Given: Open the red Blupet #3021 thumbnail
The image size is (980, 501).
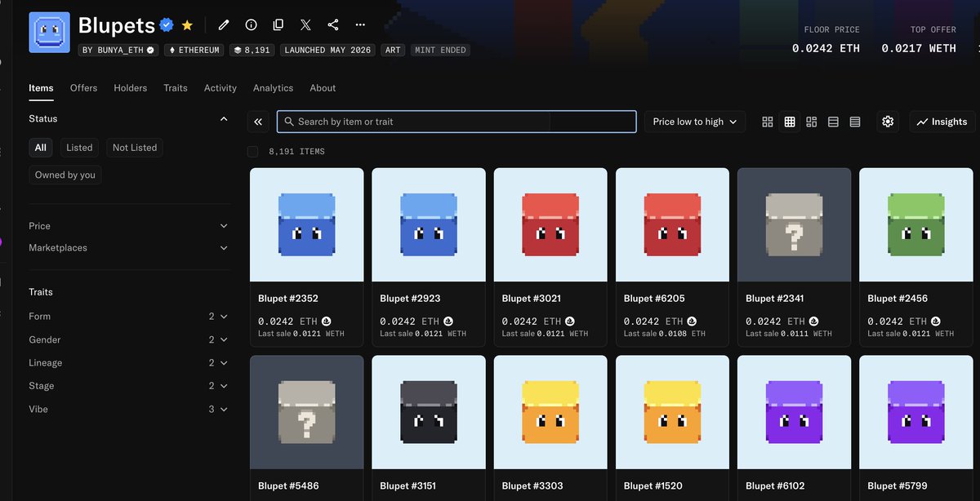Looking at the screenshot, I should coord(550,225).
